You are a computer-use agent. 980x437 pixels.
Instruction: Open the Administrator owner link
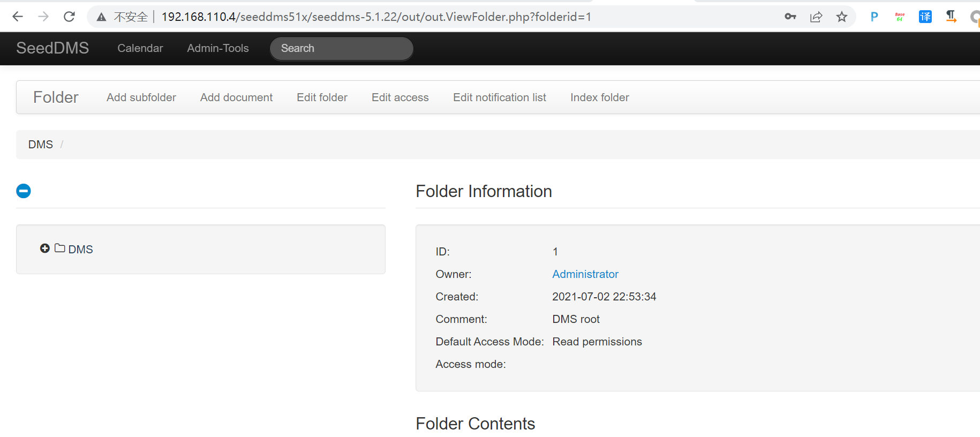585,274
